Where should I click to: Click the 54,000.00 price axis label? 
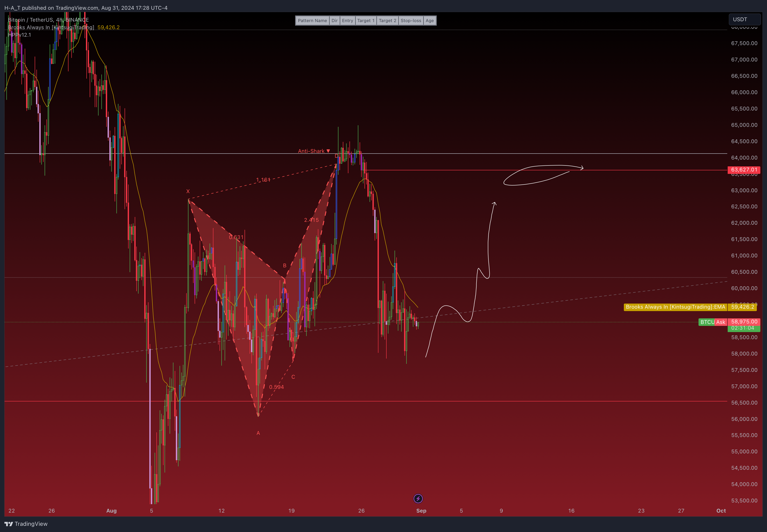tap(744, 484)
